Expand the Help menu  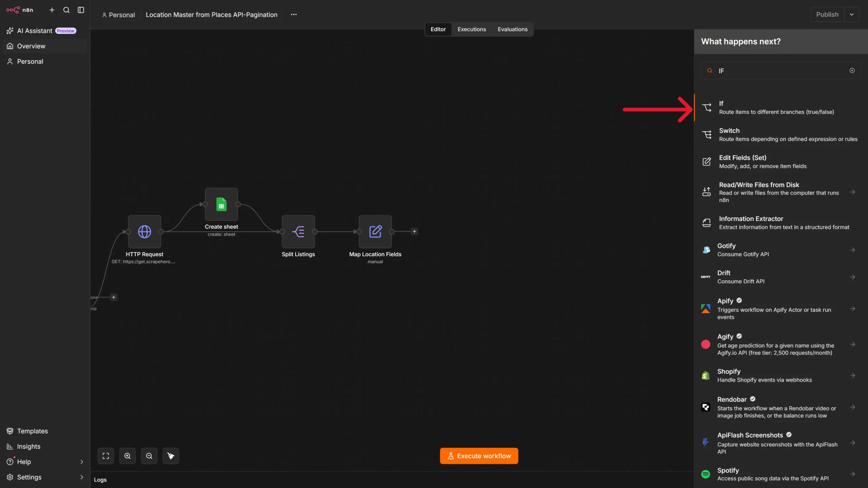tap(45, 462)
